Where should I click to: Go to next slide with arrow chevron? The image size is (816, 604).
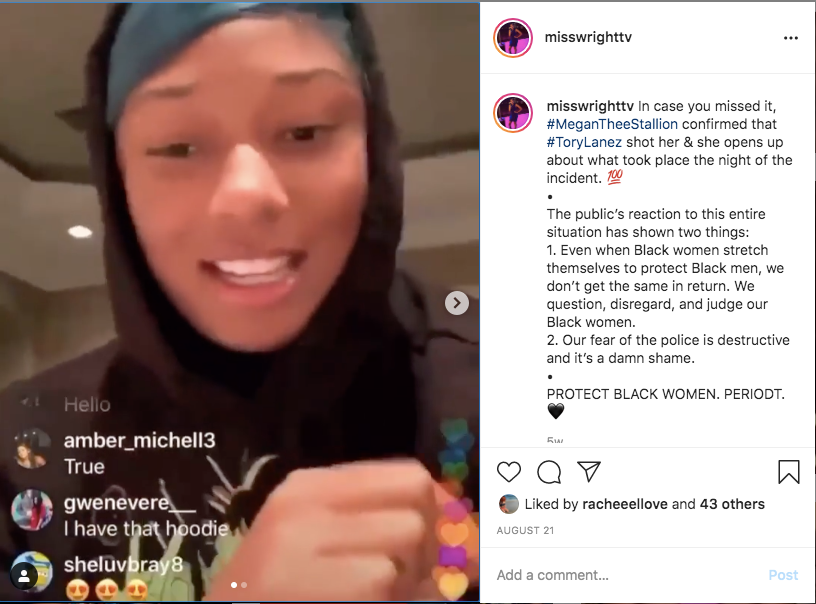click(456, 303)
